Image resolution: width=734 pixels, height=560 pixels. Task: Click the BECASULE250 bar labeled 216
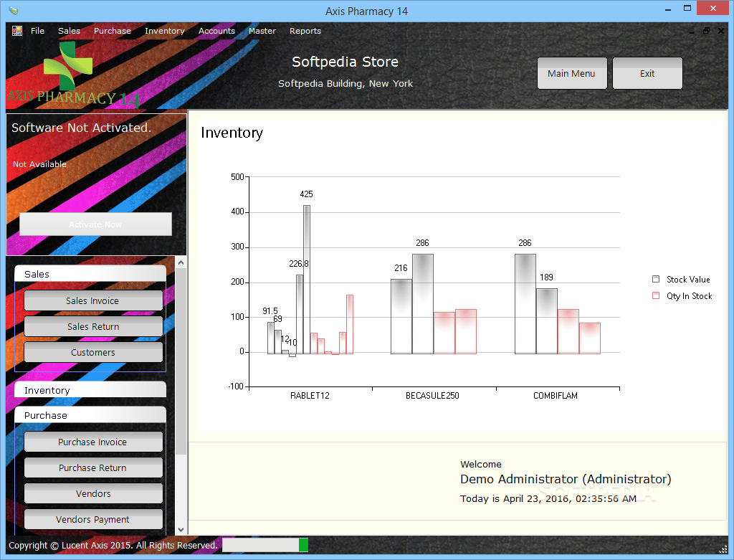401,316
